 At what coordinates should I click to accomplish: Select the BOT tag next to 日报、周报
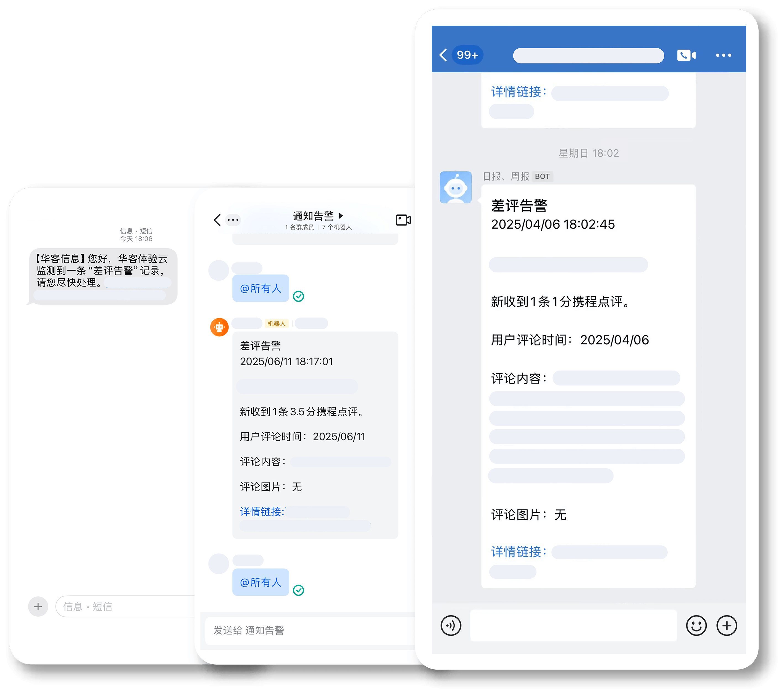coord(543,176)
